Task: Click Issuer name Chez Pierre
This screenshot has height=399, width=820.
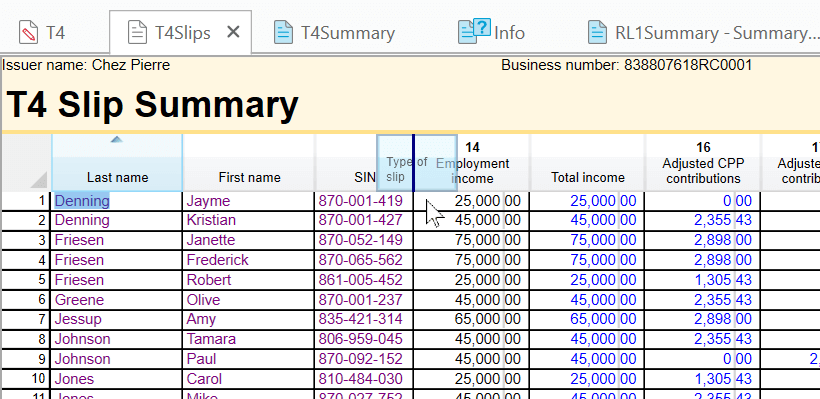Action: coord(86,65)
